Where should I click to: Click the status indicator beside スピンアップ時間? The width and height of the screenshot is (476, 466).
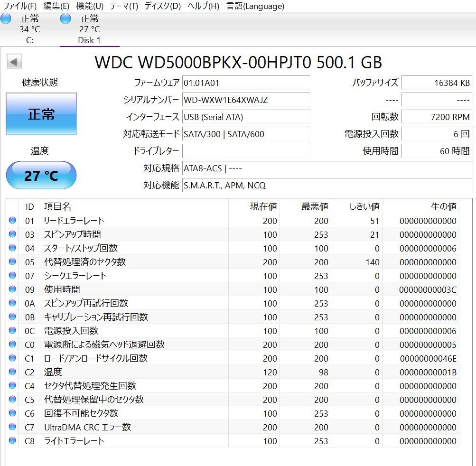pos(13,234)
